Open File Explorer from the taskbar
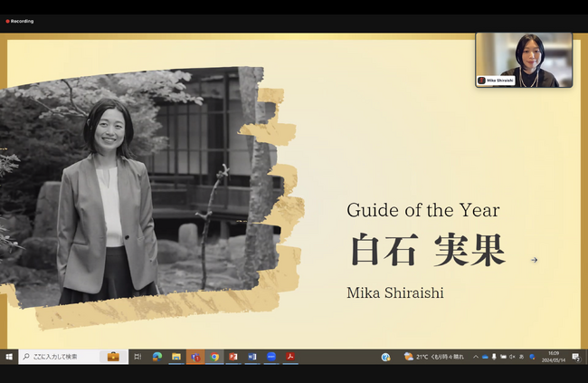 [175, 357]
